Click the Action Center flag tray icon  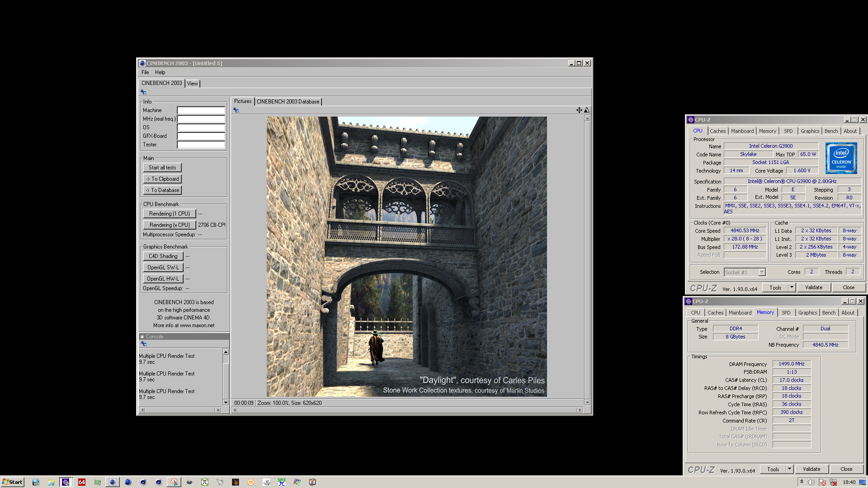(822, 482)
